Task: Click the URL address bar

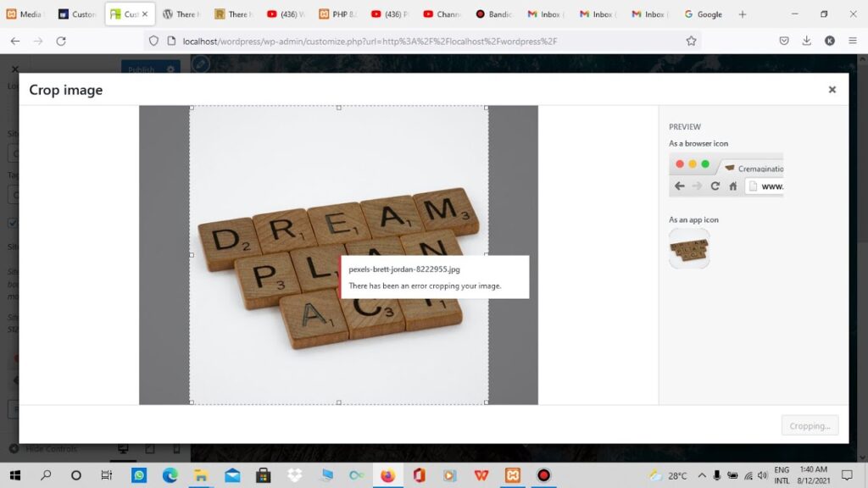Action: [424, 41]
